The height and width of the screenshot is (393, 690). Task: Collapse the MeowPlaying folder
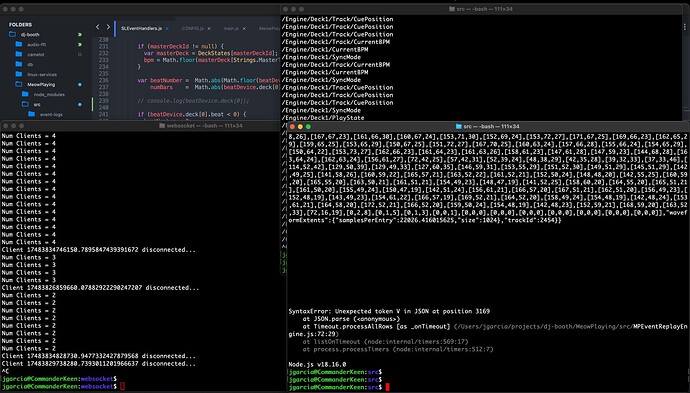pyautogui.click(x=18, y=84)
